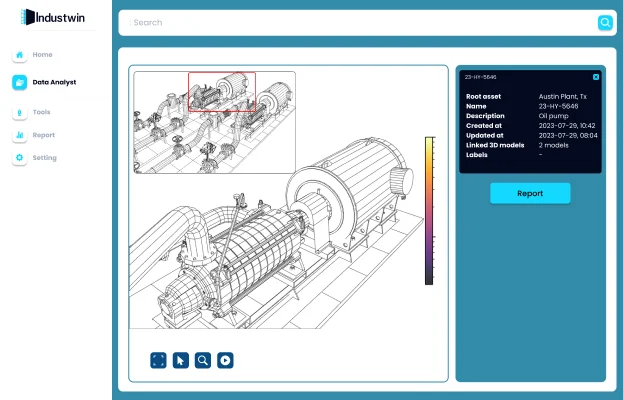Go to the Tools menu item

[41, 113]
